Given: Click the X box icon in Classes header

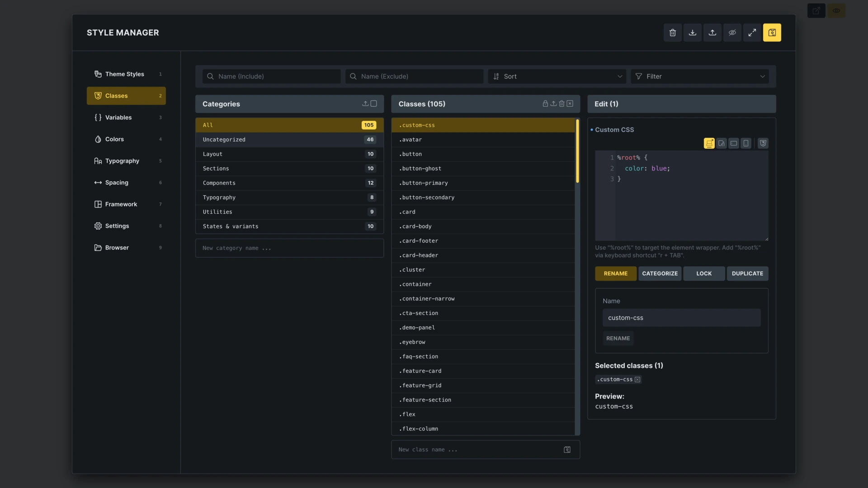Looking at the screenshot, I should (x=570, y=103).
